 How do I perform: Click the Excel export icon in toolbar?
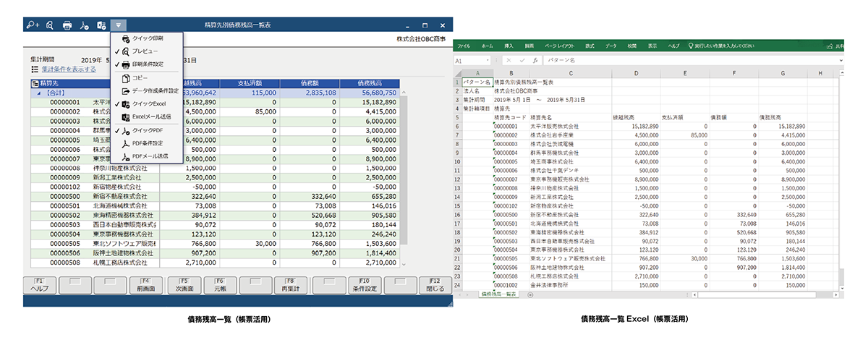(x=102, y=25)
